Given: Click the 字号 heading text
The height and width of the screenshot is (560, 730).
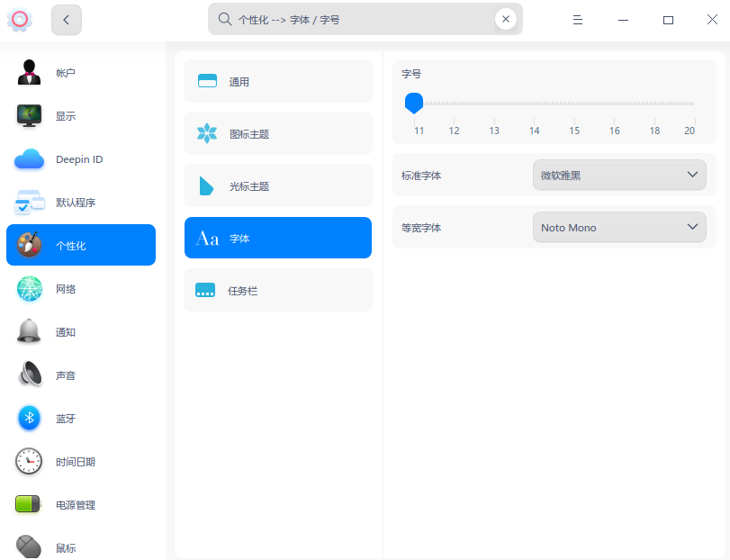Looking at the screenshot, I should (x=411, y=74).
